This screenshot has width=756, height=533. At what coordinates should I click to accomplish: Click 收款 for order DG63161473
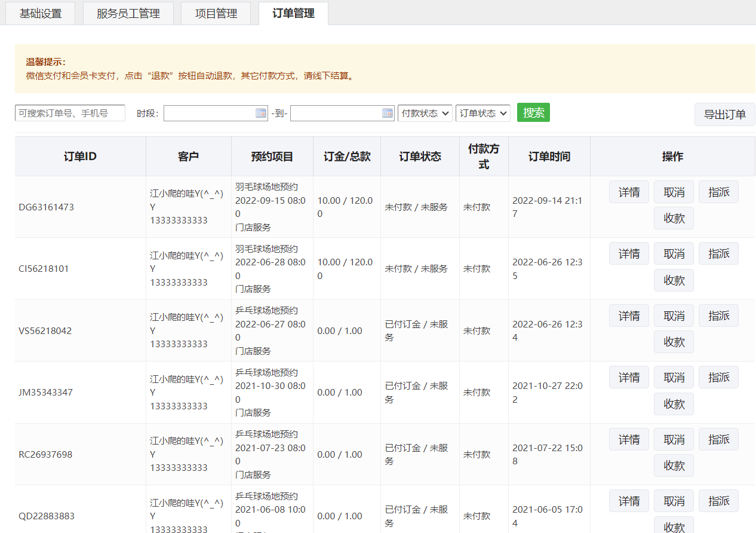[x=674, y=218]
